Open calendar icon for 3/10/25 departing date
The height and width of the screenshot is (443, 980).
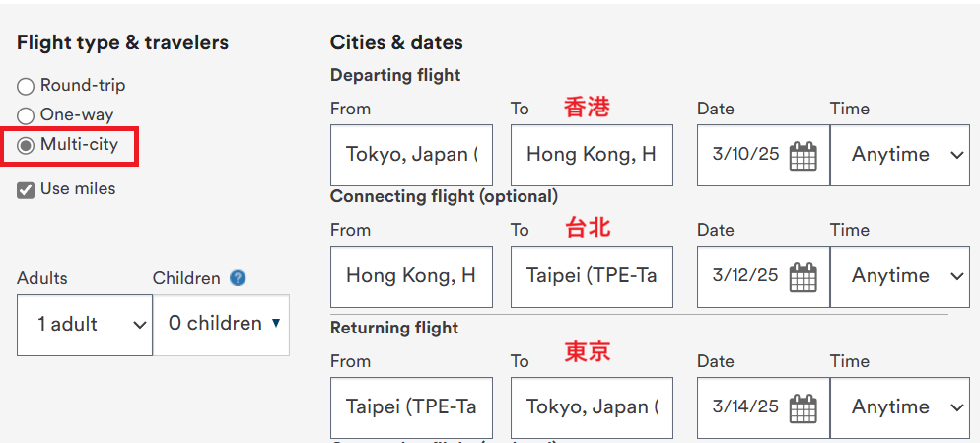(804, 156)
